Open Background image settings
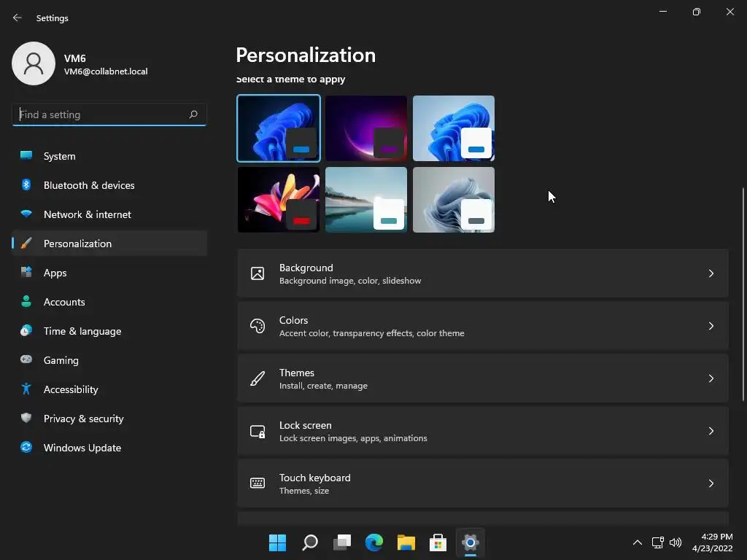747x560 pixels. pos(483,273)
